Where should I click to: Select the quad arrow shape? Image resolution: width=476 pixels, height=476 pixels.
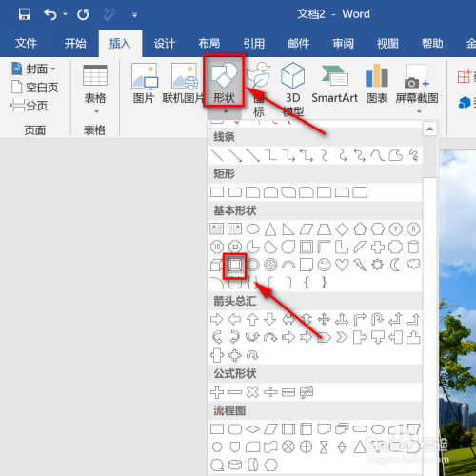[324, 319]
